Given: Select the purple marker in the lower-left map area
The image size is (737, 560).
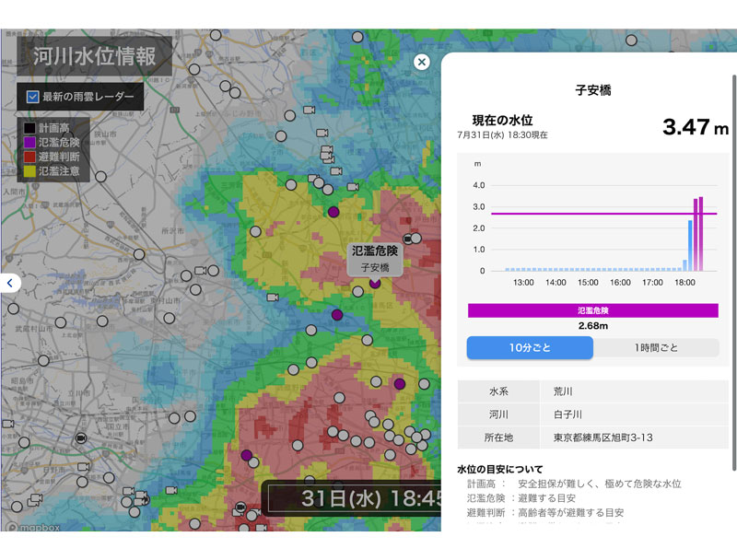Looking at the screenshot, I should coord(247,453).
